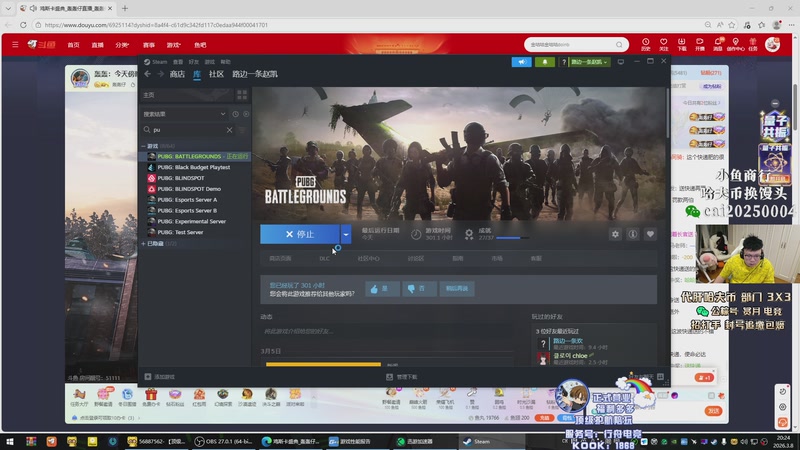
Task: Open Douyu 下载 download icon
Action: [x=682, y=44]
